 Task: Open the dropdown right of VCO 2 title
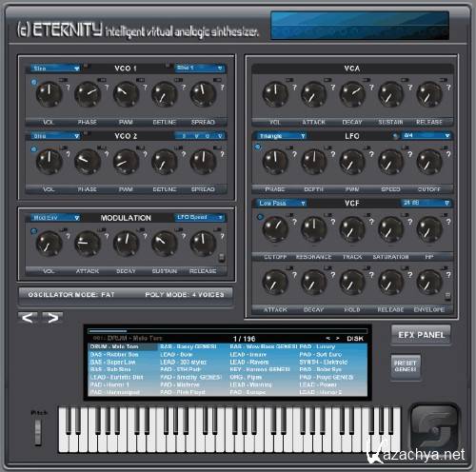click(x=200, y=136)
